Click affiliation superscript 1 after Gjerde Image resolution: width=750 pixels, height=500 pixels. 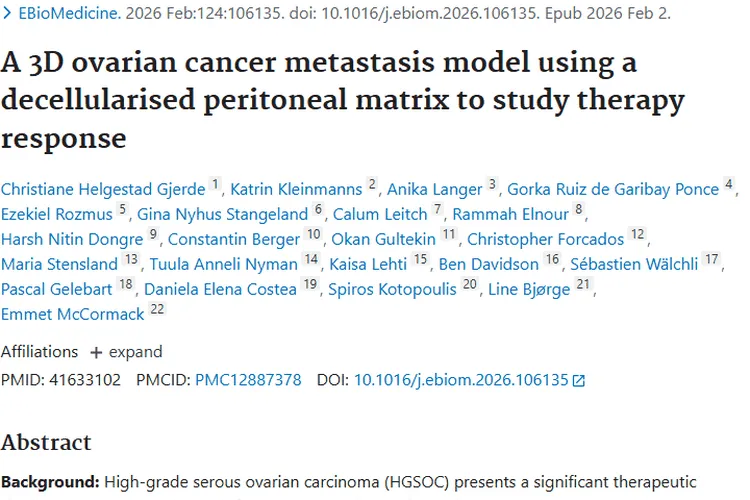[215, 186]
